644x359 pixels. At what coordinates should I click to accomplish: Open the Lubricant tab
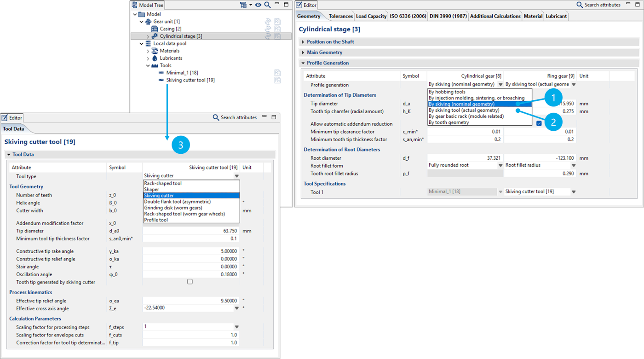(556, 16)
